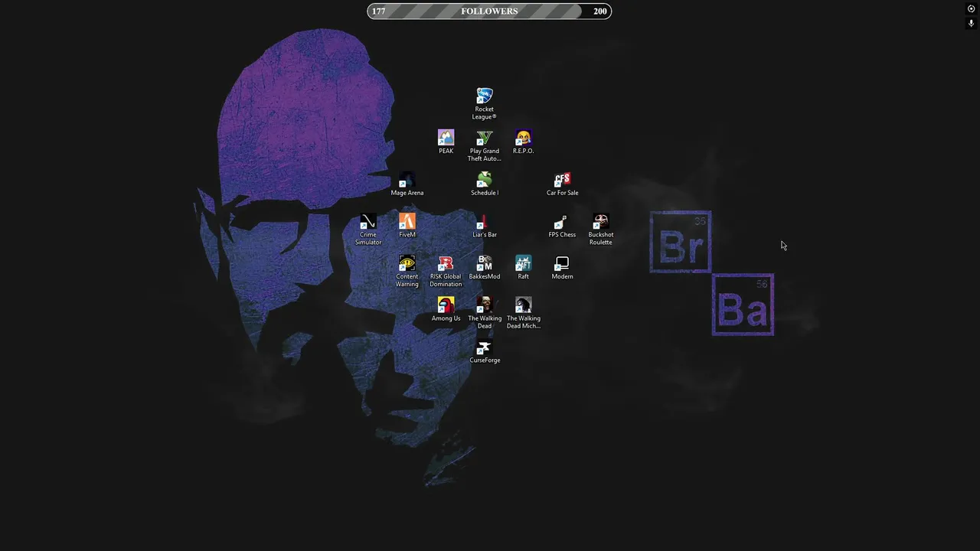Launch the FiveM shortcut
Viewport: 980px width, 551px height.
[x=407, y=226]
